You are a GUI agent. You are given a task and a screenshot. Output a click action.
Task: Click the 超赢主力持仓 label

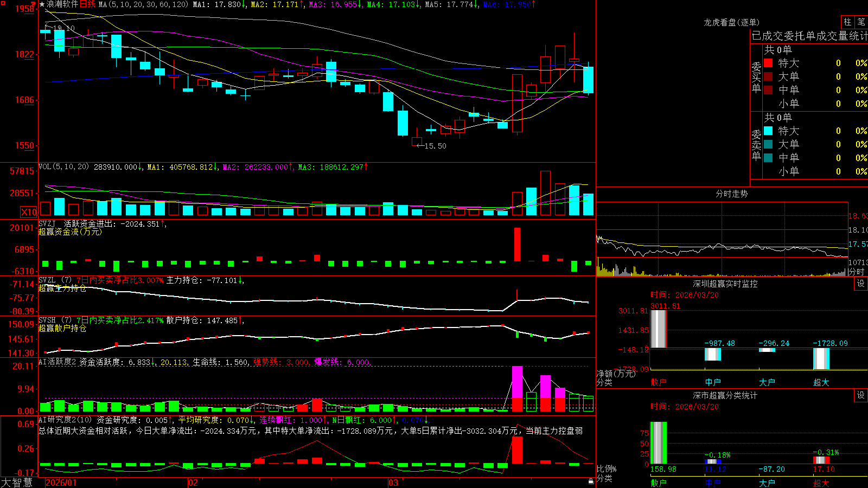pos(62,288)
